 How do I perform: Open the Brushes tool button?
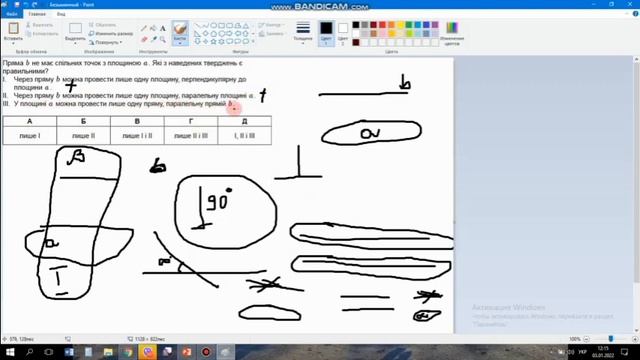pos(180,33)
